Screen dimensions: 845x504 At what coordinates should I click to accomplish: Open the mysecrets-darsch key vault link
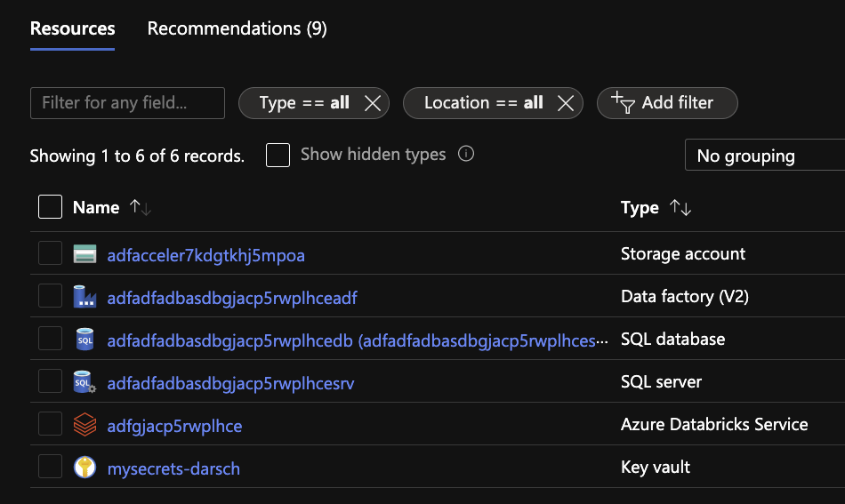pos(173,468)
